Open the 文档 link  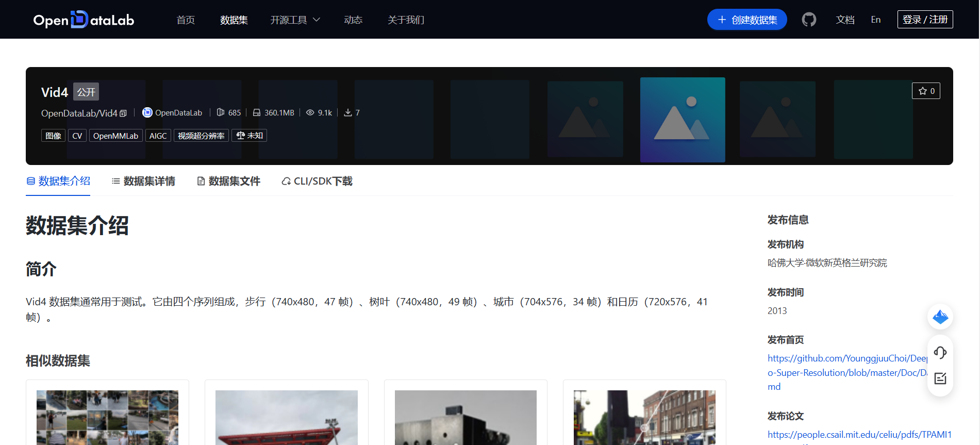click(x=845, y=20)
